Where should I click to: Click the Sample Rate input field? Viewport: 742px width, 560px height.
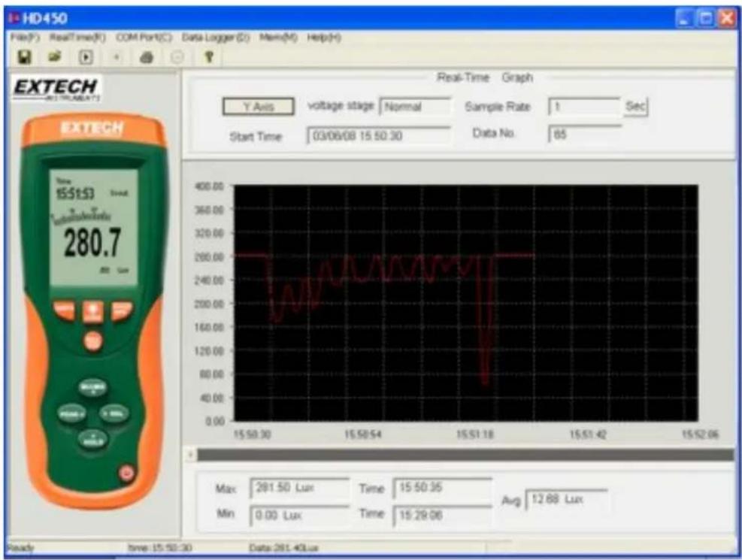tap(584, 107)
